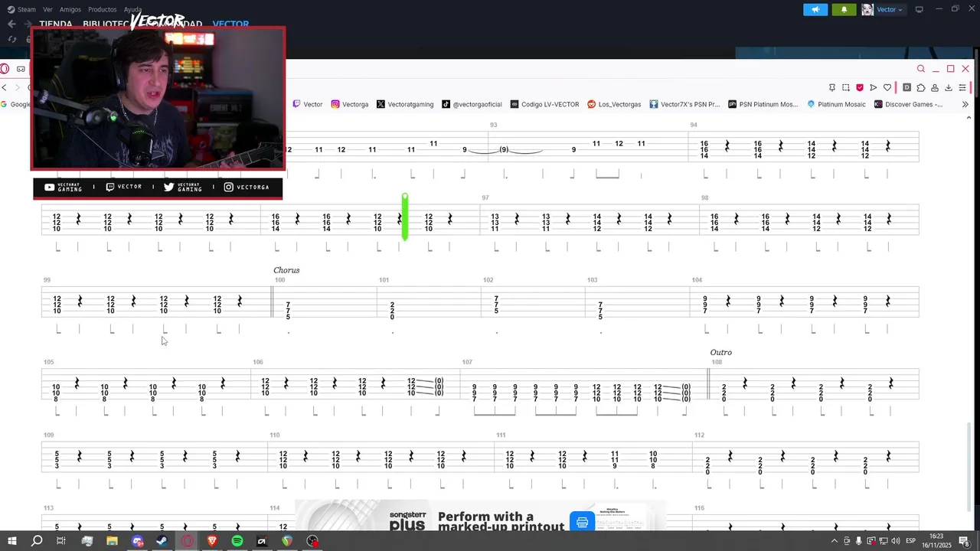
Task: Open Opera extensions puzzle-piece icon
Action: click(920, 87)
